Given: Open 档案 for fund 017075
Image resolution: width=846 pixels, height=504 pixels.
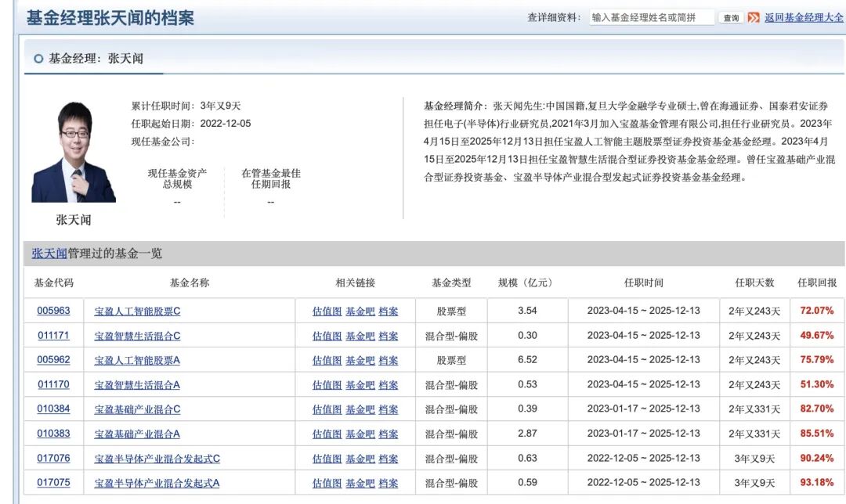Looking at the screenshot, I should [389, 483].
